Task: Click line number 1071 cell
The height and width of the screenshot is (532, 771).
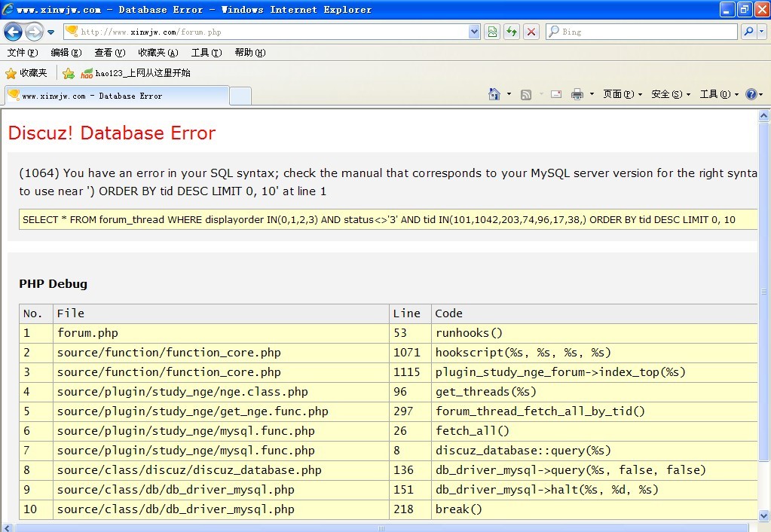Action: pyautogui.click(x=410, y=353)
